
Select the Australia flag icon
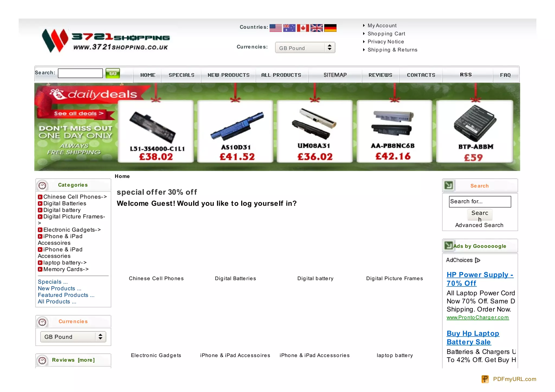click(x=289, y=28)
